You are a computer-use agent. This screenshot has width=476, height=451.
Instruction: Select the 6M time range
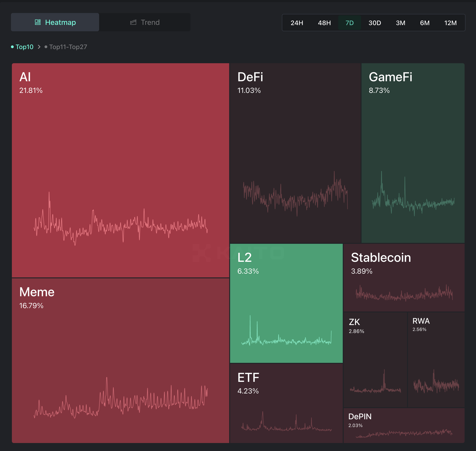click(x=425, y=23)
